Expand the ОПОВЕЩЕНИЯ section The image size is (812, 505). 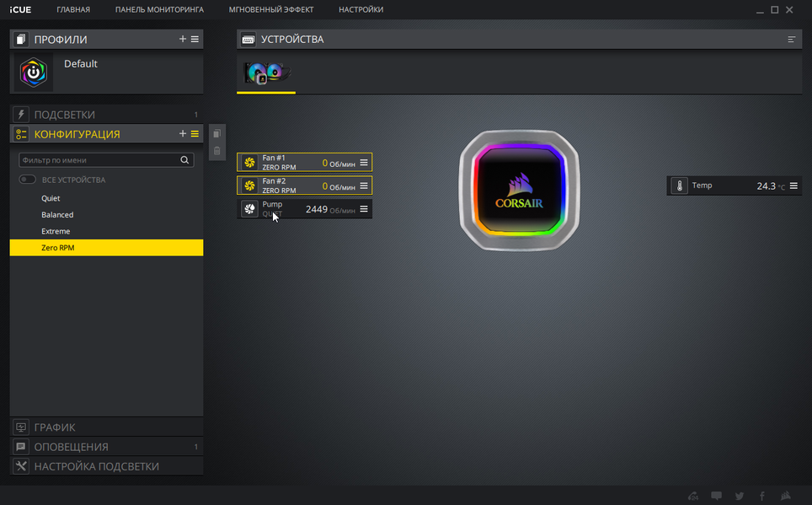coord(106,447)
